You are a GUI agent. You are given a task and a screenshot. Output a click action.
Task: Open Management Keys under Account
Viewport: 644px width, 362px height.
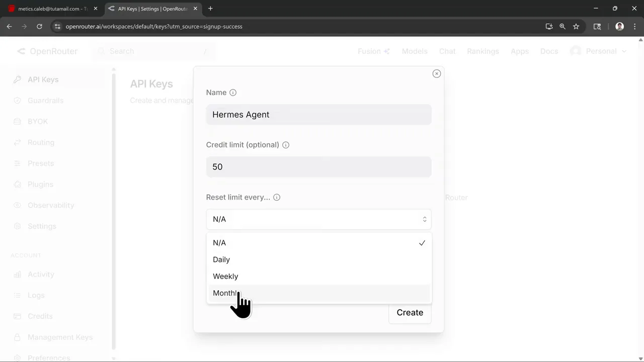point(59,337)
